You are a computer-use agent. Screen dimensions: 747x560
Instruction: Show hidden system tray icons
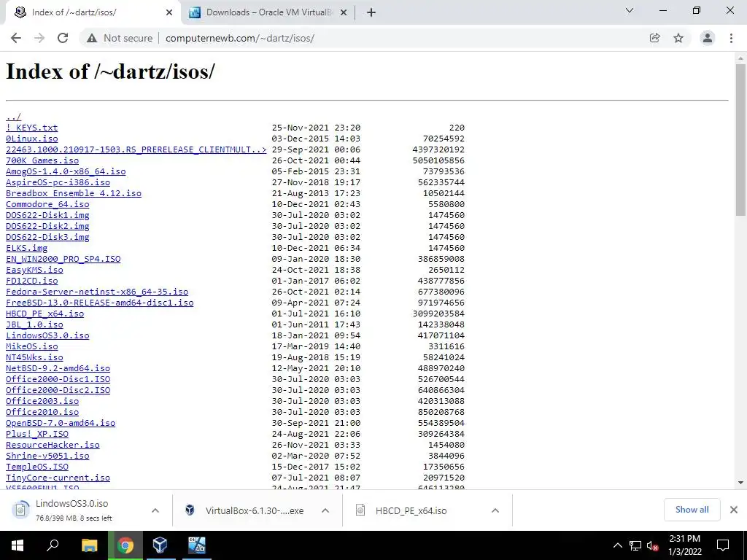pos(617,545)
